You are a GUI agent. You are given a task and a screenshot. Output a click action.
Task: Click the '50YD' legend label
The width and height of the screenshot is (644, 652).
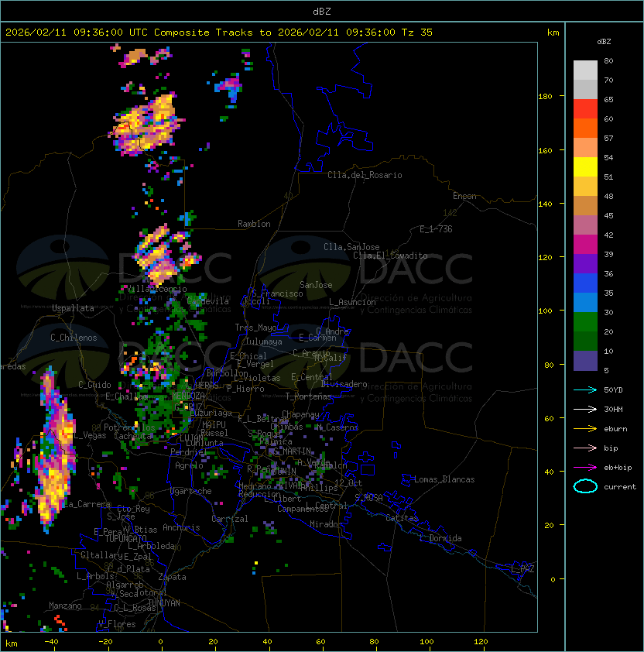click(613, 390)
